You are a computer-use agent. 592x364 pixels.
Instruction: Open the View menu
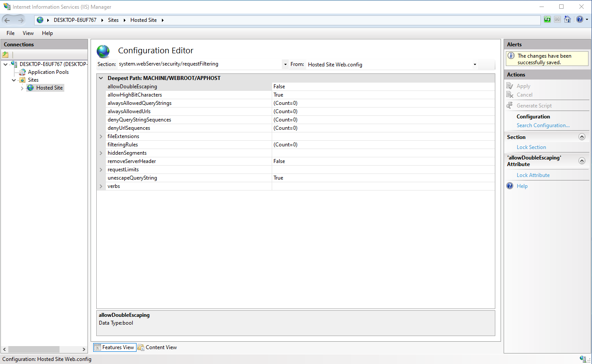pos(28,33)
